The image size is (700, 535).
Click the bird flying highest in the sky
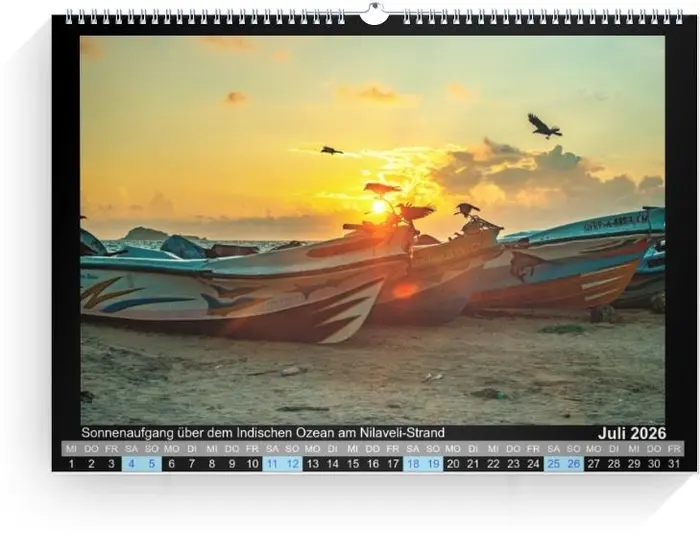tap(543, 125)
